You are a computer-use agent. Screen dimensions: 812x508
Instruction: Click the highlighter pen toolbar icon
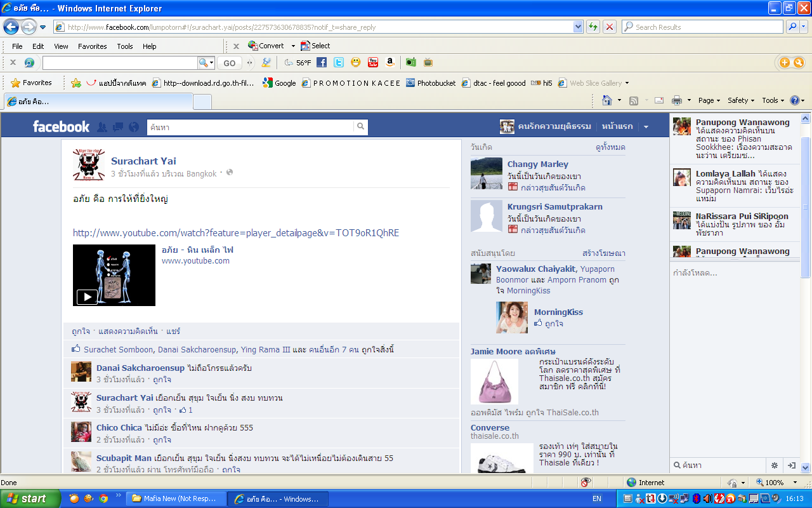pos(266,62)
